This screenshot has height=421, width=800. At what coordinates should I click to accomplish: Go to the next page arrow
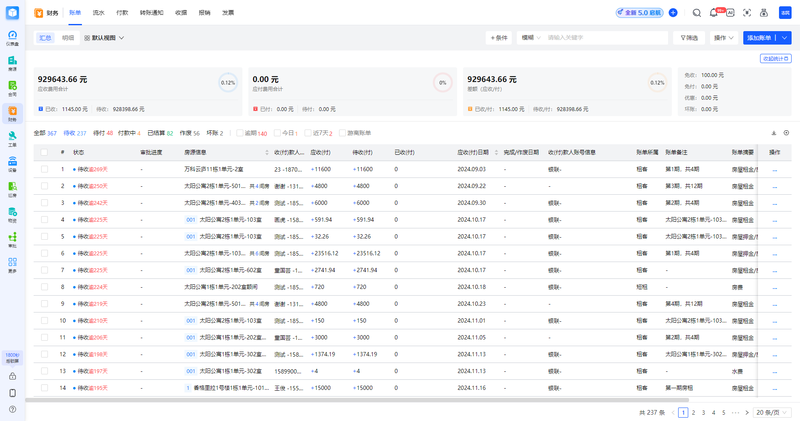[x=747, y=412]
